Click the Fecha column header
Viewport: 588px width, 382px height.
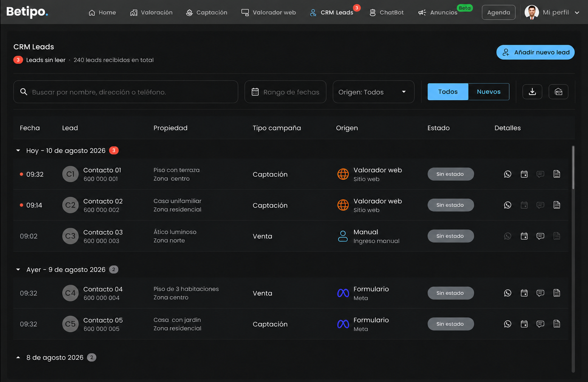(30, 128)
